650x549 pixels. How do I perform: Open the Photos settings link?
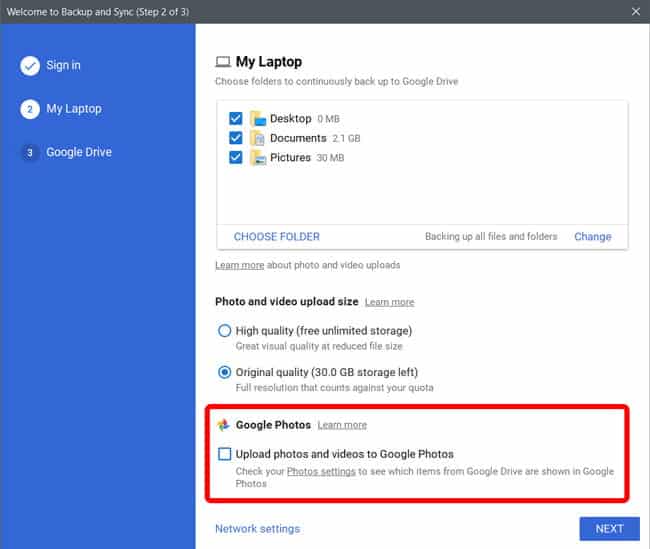pos(321,471)
